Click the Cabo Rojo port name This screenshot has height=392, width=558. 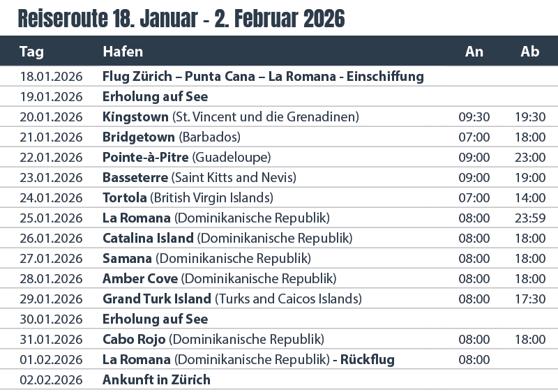[134, 340]
